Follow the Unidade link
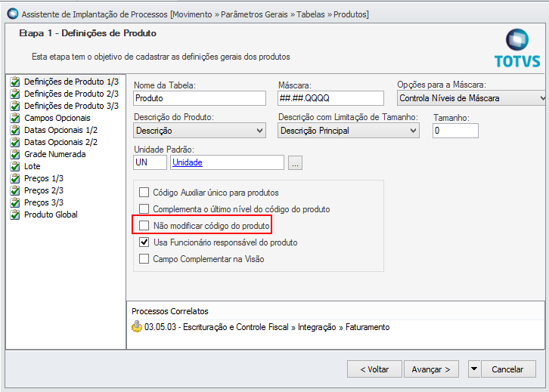549x392 pixels. pyautogui.click(x=188, y=162)
